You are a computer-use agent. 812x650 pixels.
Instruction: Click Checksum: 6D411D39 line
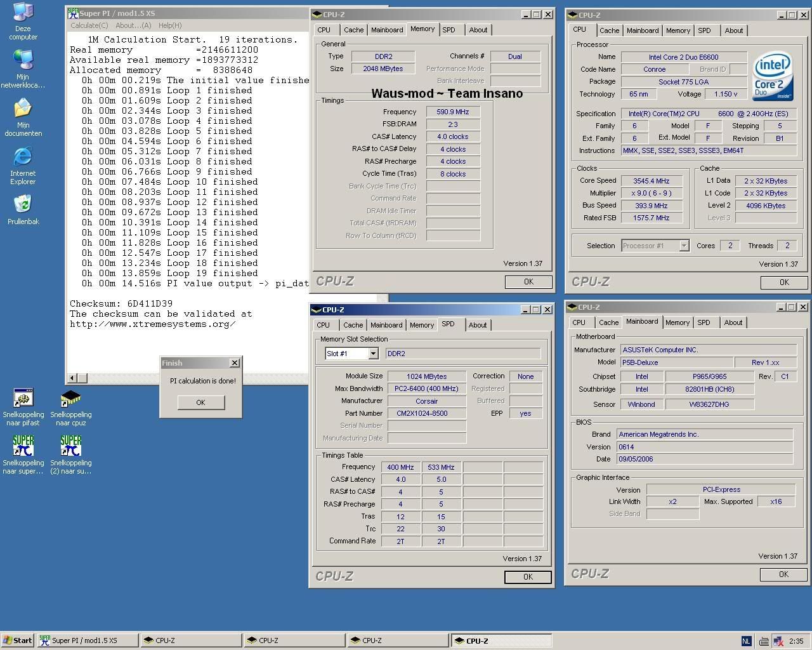pyautogui.click(x=121, y=303)
